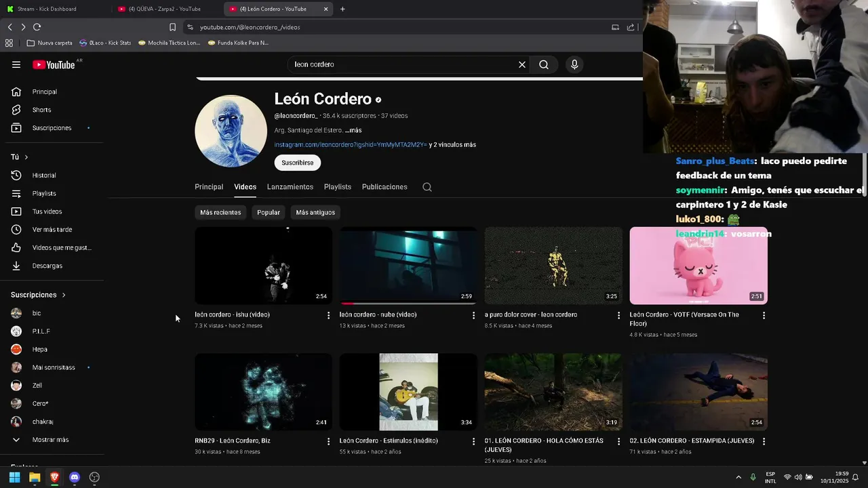Click the Suscribirse button
This screenshot has height=488, width=868.
pyautogui.click(x=298, y=163)
